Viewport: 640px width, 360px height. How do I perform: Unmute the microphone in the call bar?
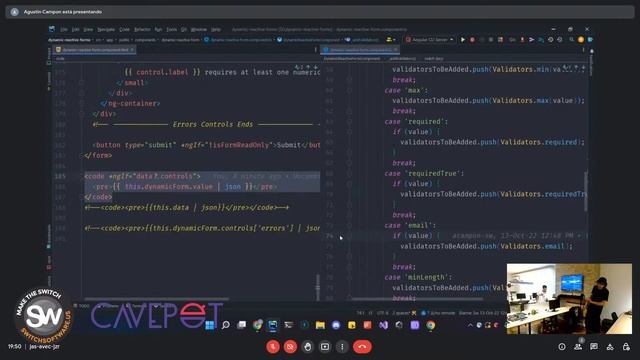(x=273, y=347)
